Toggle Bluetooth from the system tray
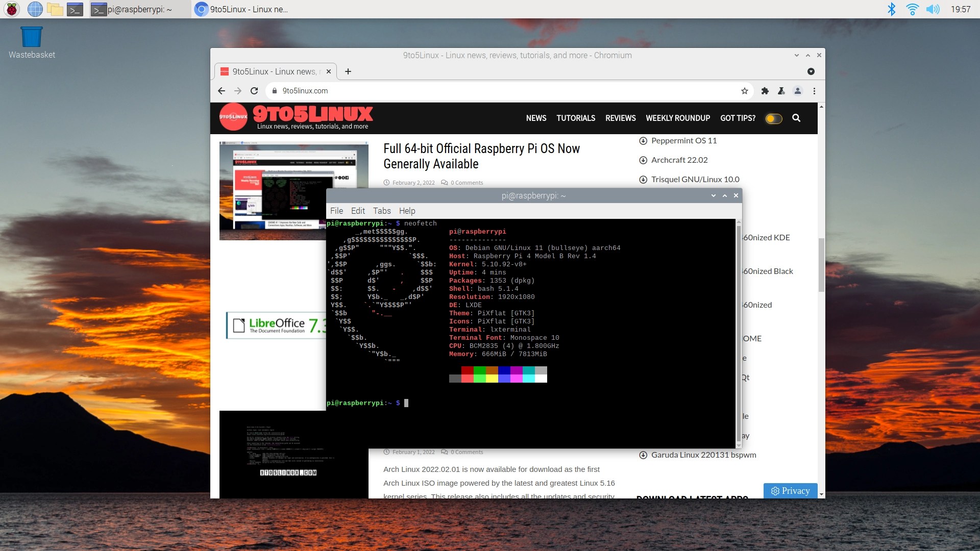Image resolution: width=980 pixels, height=551 pixels. click(x=892, y=9)
